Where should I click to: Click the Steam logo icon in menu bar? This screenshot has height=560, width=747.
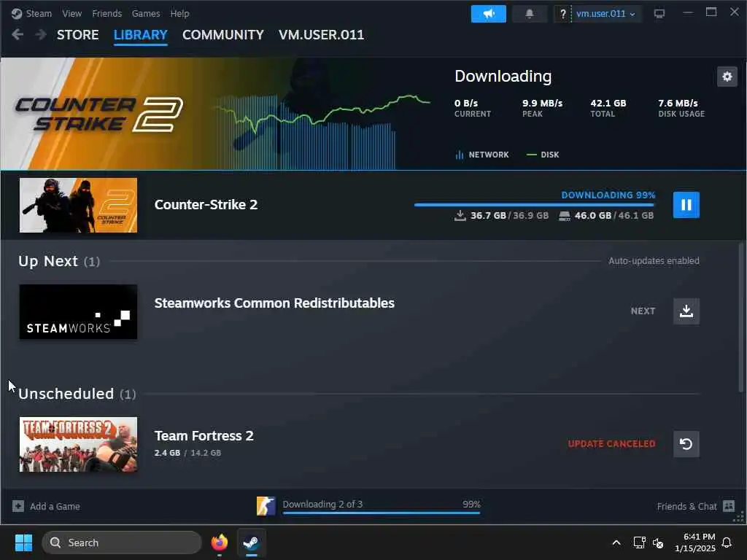(x=17, y=13)
